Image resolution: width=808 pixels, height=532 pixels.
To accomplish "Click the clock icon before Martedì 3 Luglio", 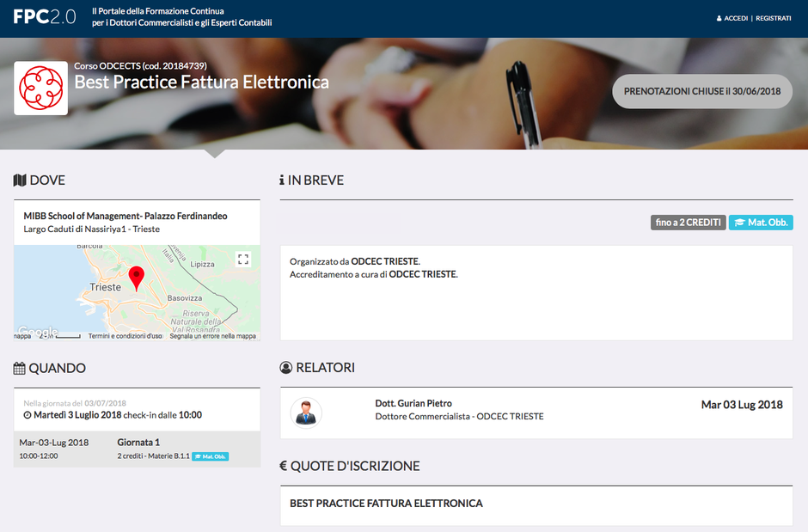I will coord(28,415).
